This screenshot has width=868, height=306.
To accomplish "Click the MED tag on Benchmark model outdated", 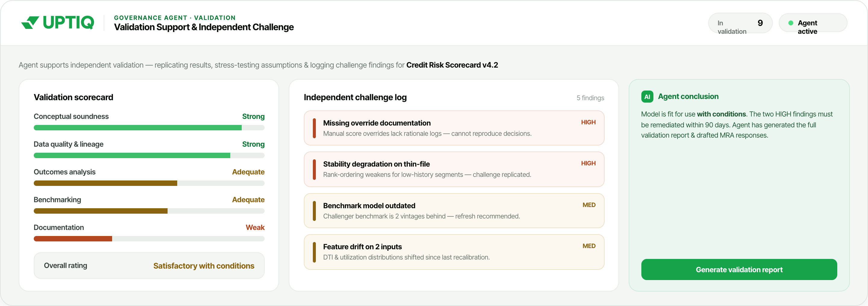I will point(589,205).
